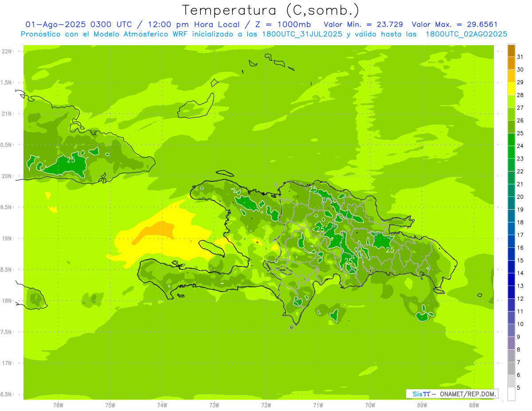This screenshot has height=411, width=532.
Task: Click longitude label "75W"
Action: (x=110, y=405)
